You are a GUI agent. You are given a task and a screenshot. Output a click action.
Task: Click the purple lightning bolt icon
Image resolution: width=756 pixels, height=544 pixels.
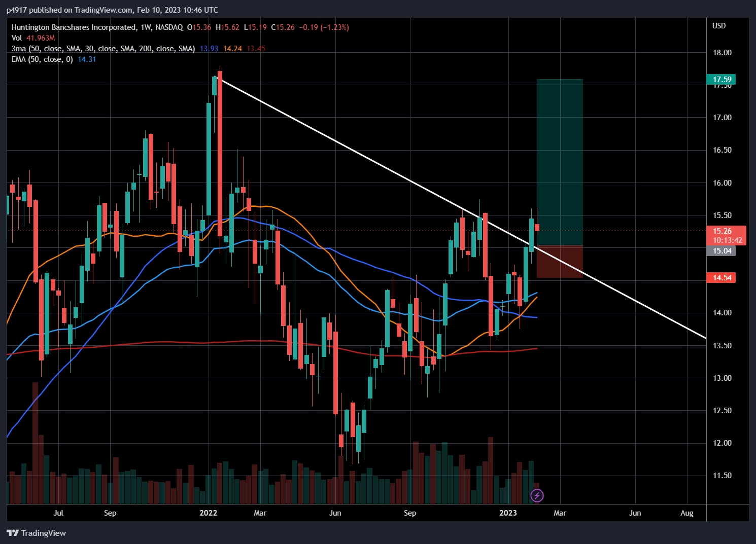[537, 495]
